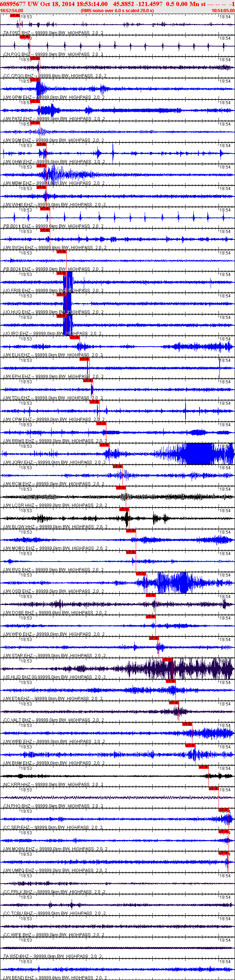Click the coordinates 45.8852 -121.4597 in header
This screenshot has height=980, width=235.
(138, 4)
